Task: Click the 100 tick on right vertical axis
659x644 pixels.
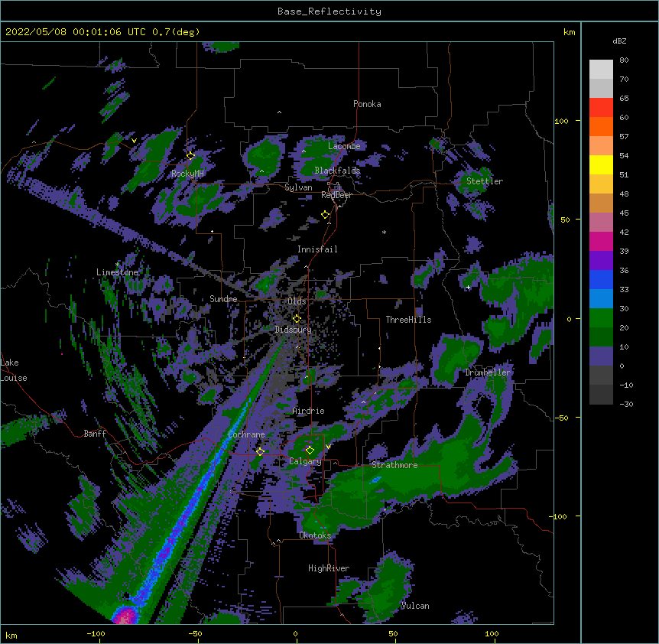Action: 561,121
